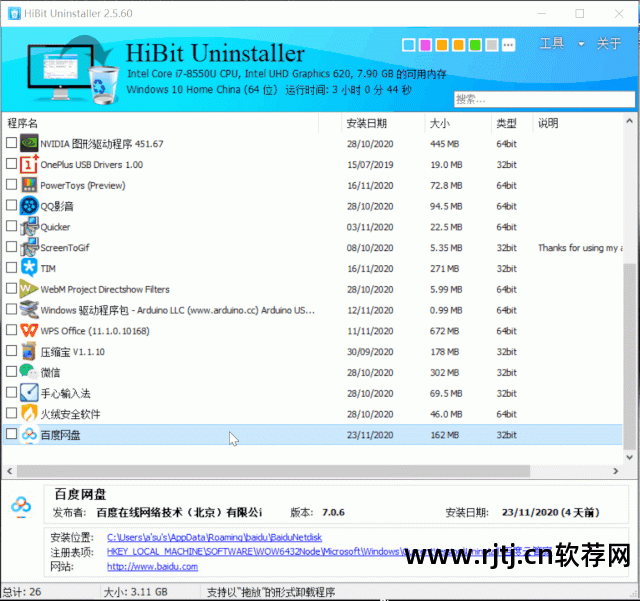
Task: Tick the checkbox for OnePlus USB Drivers
Action: [11, 163]
